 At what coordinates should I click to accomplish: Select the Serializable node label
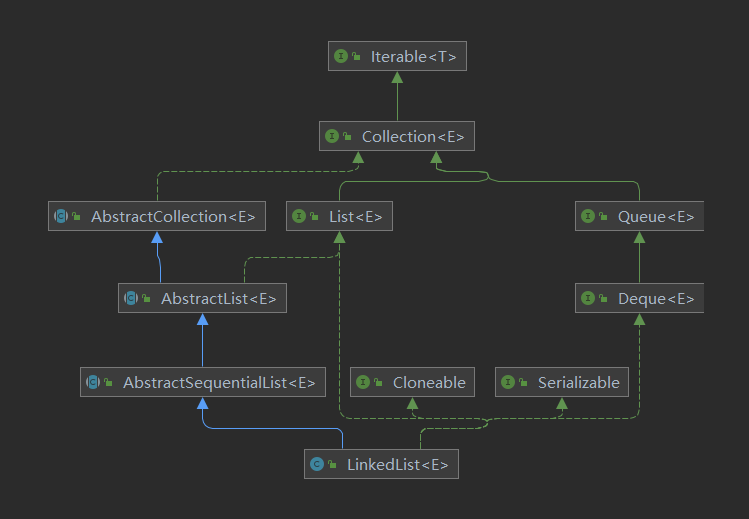(578, 382)
